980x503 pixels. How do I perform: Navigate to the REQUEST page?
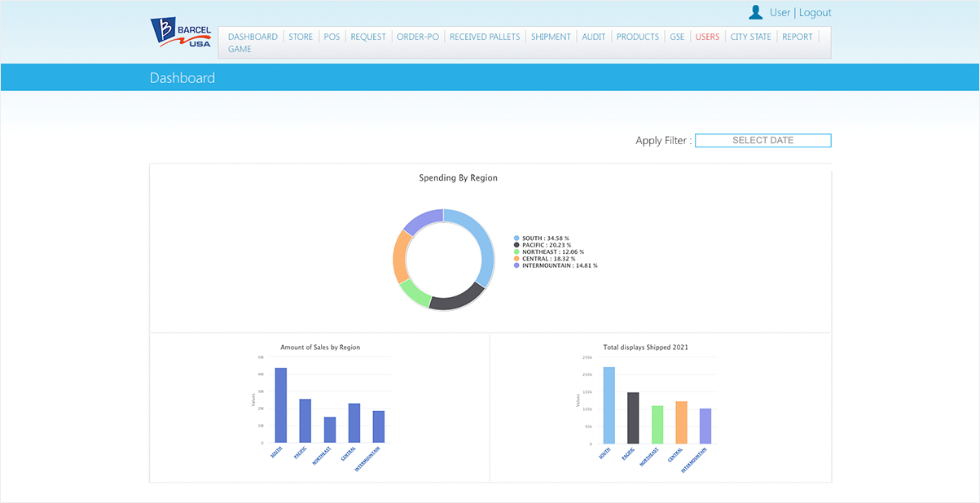368,37
